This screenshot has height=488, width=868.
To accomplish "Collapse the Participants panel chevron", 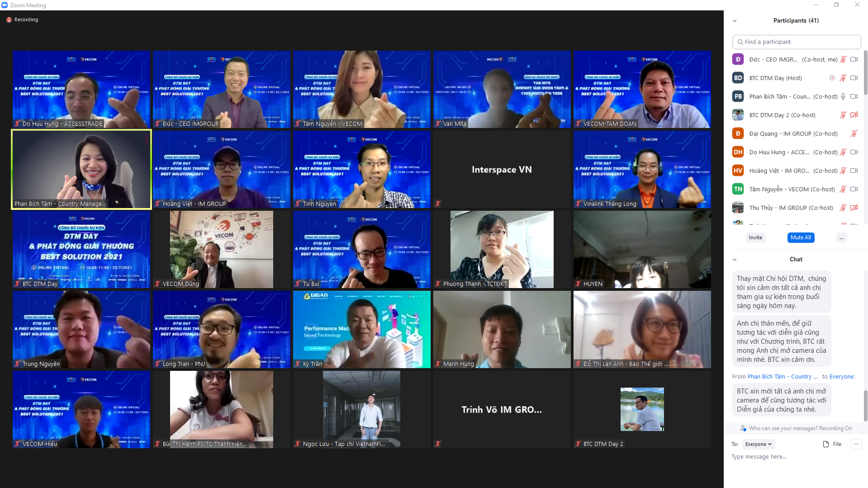I will [735, 21].
